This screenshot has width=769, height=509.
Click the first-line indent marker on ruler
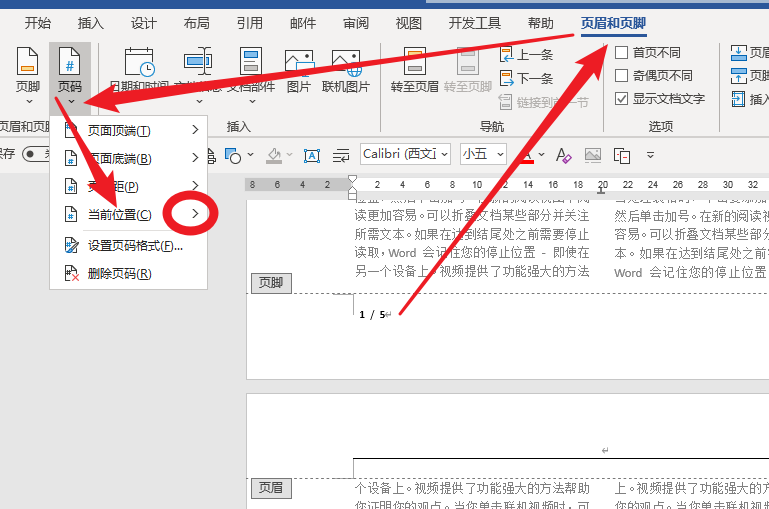(x=352, y=179)
